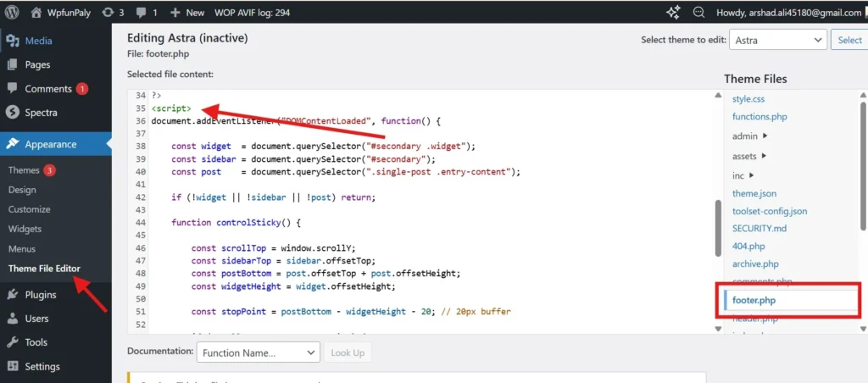Click the Media camera icon
This screenshot has height=383, width=868.
[x=12, y=41]
